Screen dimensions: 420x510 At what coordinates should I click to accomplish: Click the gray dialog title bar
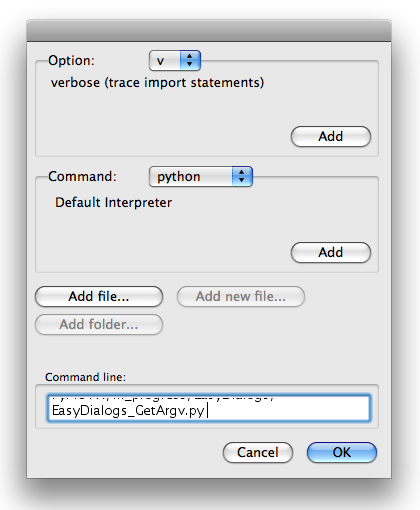coord(209,31)
